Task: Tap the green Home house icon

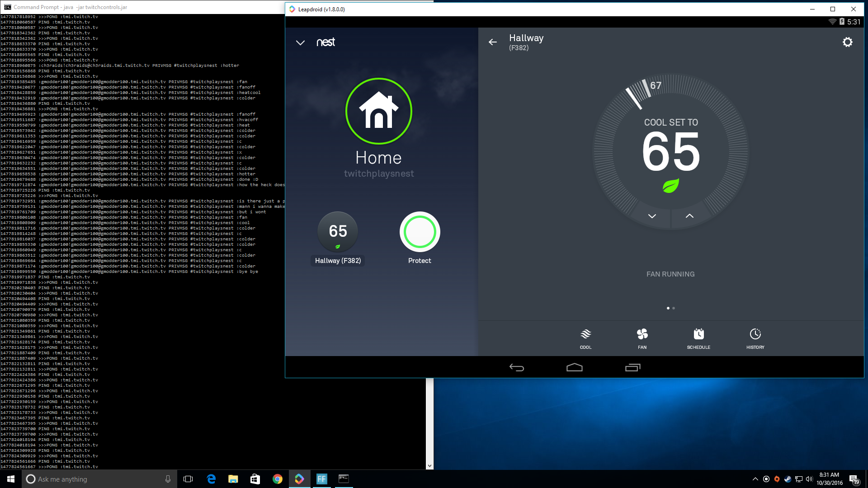Action: point(379,111)
